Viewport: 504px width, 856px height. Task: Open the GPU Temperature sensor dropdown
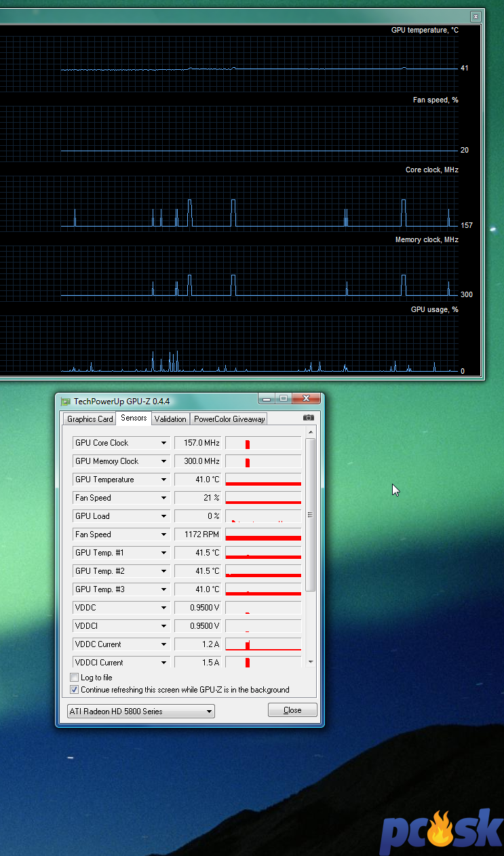(163, 480)
